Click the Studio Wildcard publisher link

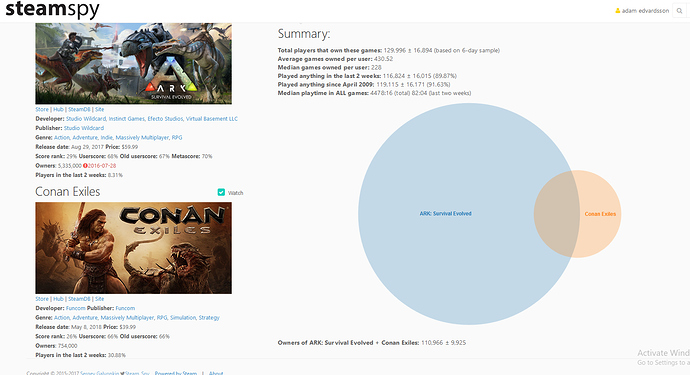84,128
